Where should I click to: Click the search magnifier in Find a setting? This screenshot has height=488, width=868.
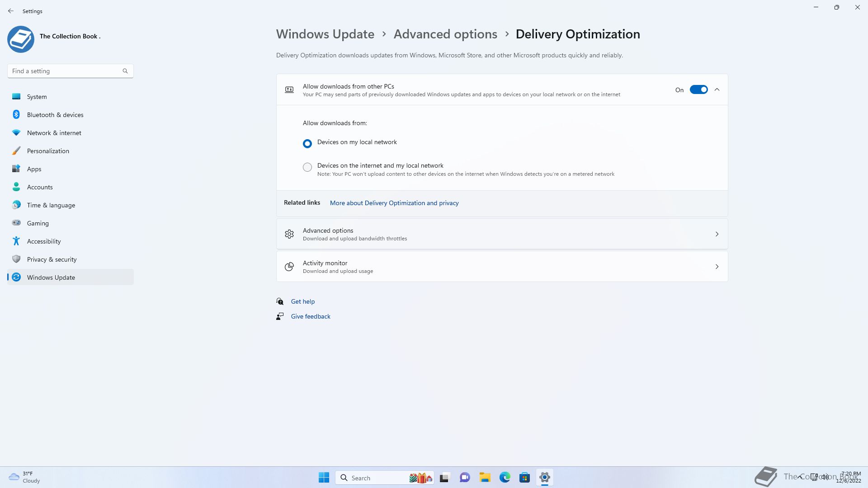[x=125, y=71]
